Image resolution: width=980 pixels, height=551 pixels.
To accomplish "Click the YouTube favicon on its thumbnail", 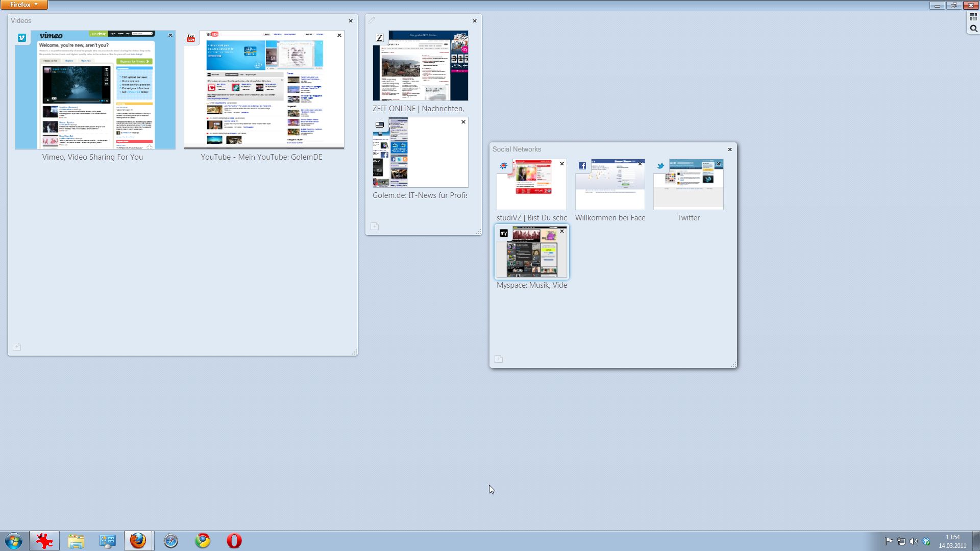I will pyautogui.click(x=191, y=37).
